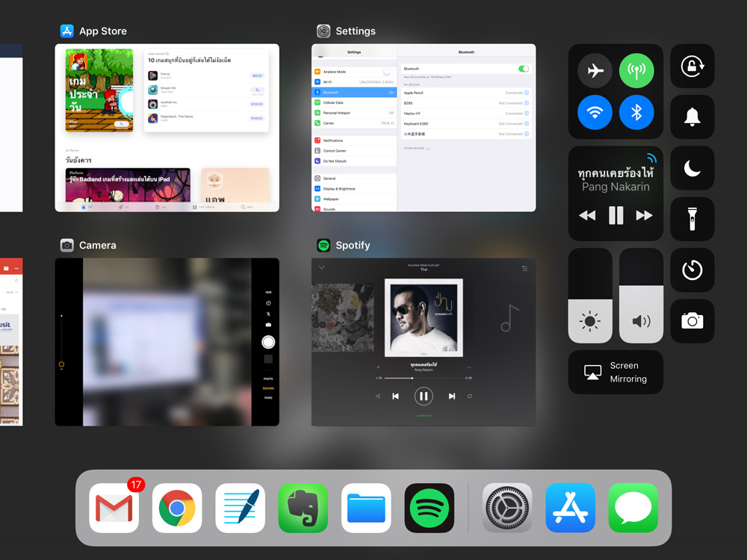
Task: Skip to previous track in Control Center
Action: [587, 215]
